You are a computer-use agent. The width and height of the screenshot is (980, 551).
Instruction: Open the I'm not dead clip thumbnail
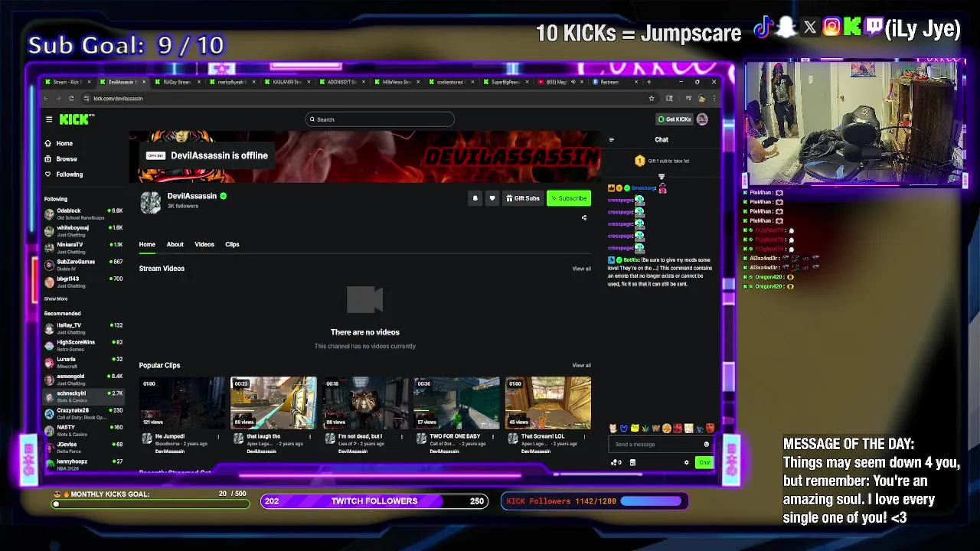pos(365,403)
